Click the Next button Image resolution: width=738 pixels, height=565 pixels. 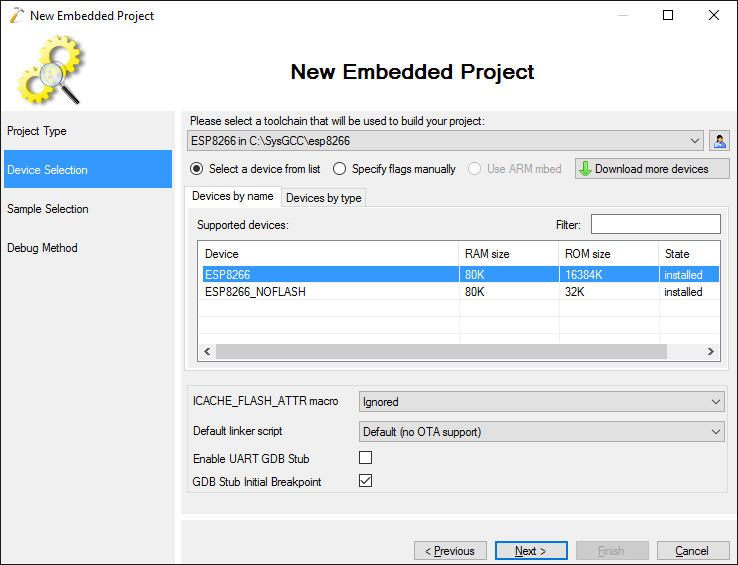click(531, 551)
